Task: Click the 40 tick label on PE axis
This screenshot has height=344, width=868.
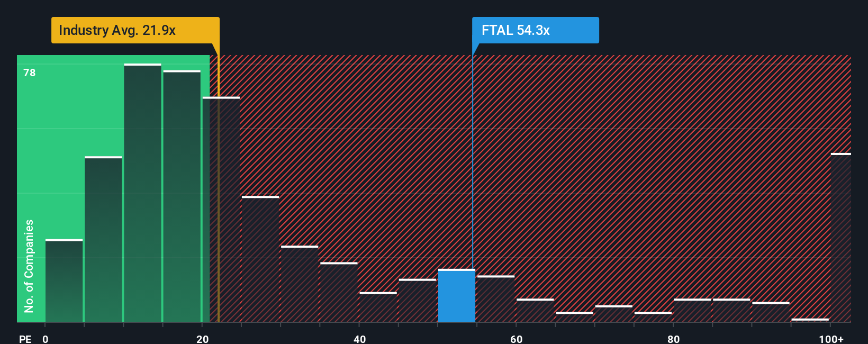Action: [360, 339]
